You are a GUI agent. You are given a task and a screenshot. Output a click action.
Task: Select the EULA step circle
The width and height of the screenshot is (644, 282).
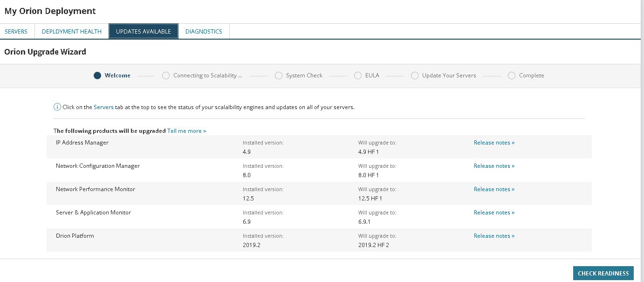click(358, 76)
